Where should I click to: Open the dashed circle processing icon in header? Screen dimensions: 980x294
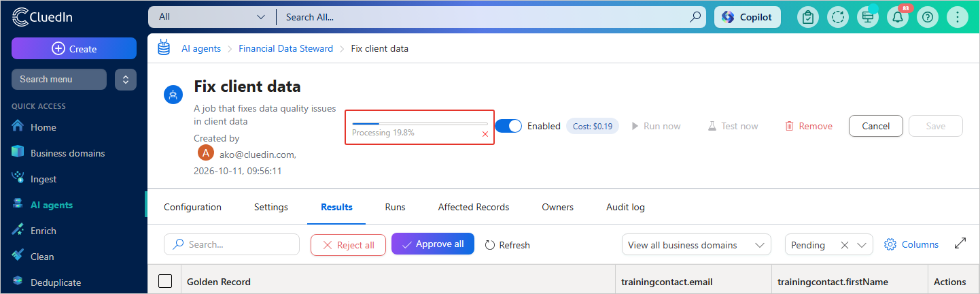[838, 17]
